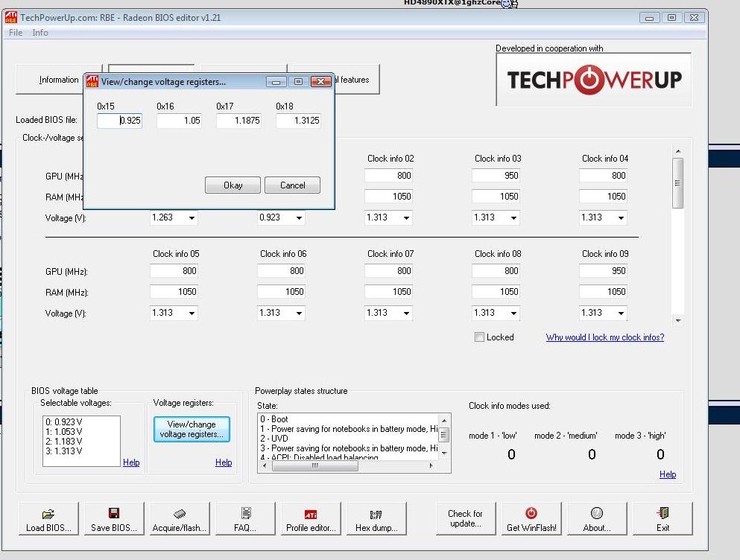The height and width of the screenshot is (560, 740).
Task: Expand Clock info 09 voltage dropdown
Action: [x=621, y=313]
